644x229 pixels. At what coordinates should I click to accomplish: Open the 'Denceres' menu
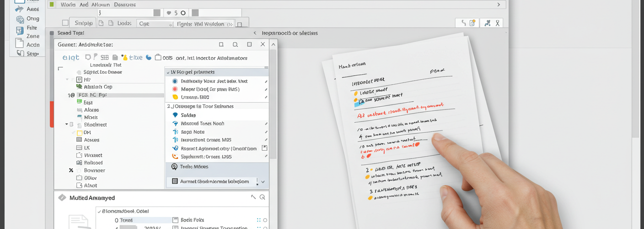125,5
